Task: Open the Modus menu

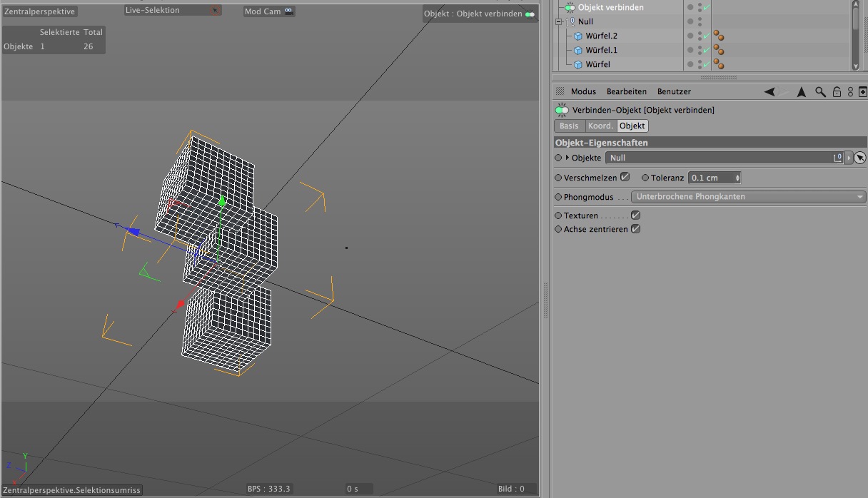Action: 583,91
